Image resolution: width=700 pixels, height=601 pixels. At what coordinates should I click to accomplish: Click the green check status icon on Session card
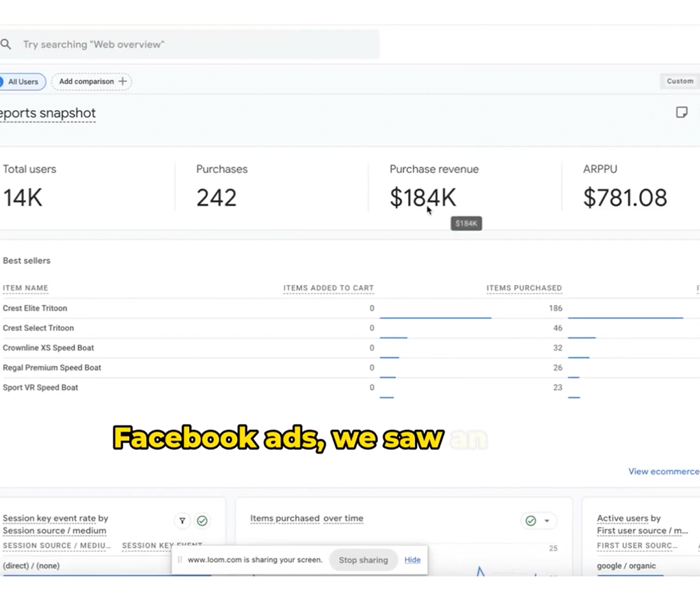[202, 521]
